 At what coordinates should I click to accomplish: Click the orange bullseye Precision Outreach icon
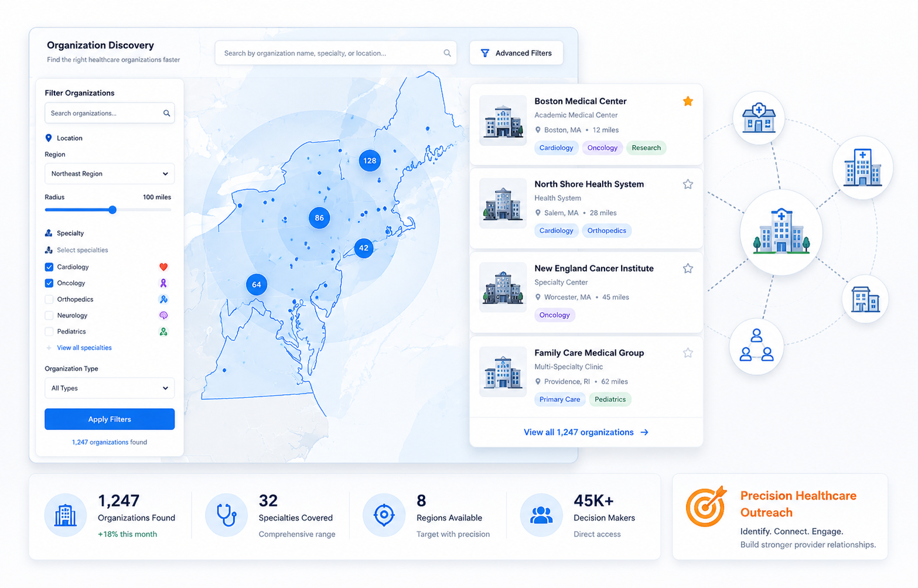pos(706,506)
